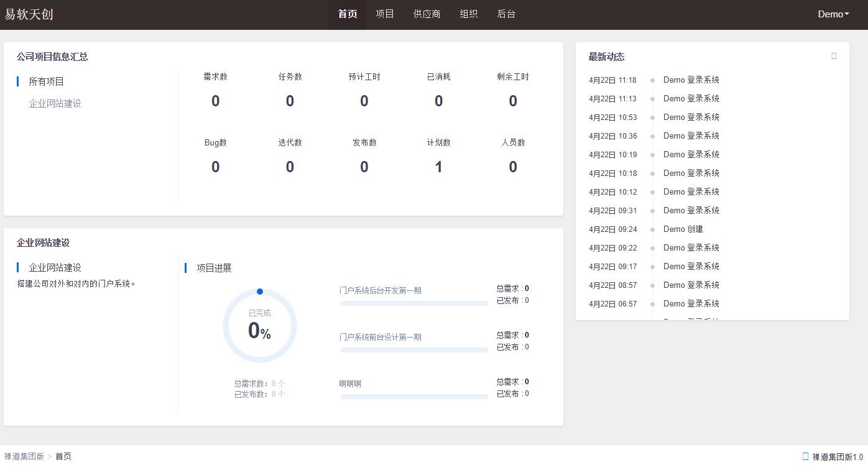Image resolution: width=868 pixels, height=465 pixels.
Task: Open the Demo user dropdown menu
Action: click(x=833, y=14)
